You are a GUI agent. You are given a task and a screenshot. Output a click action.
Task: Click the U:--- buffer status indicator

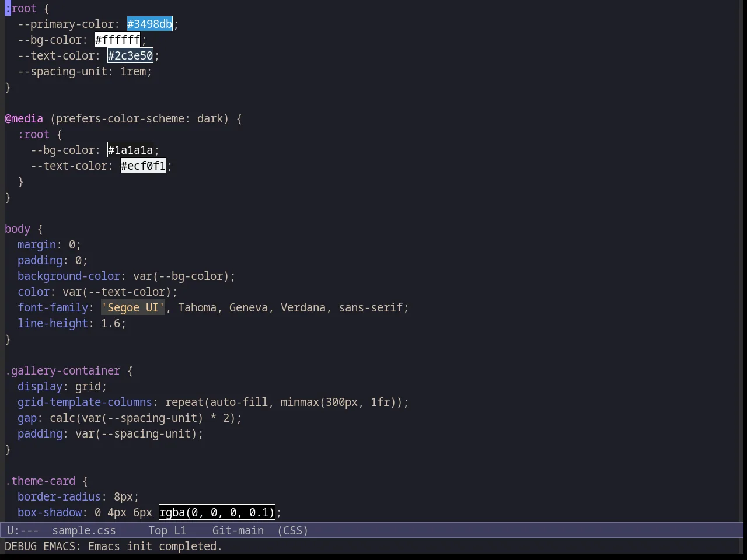click(x=23, y=530)
